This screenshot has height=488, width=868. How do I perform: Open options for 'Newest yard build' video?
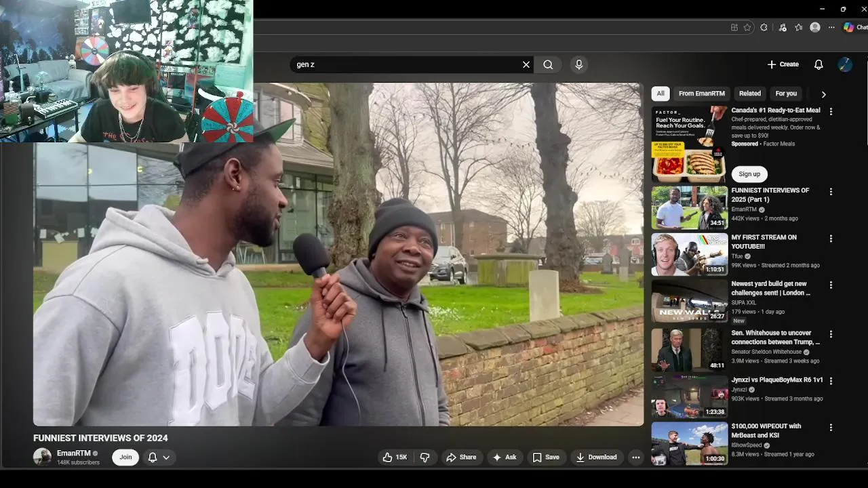click(831, 285)
